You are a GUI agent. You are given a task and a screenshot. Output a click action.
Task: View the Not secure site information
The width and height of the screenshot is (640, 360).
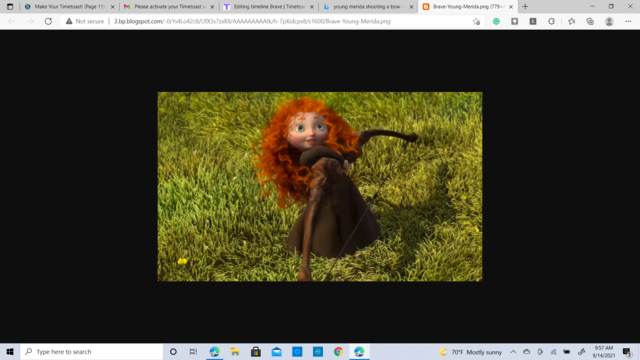pyautogui.click(x=85, y=21)
